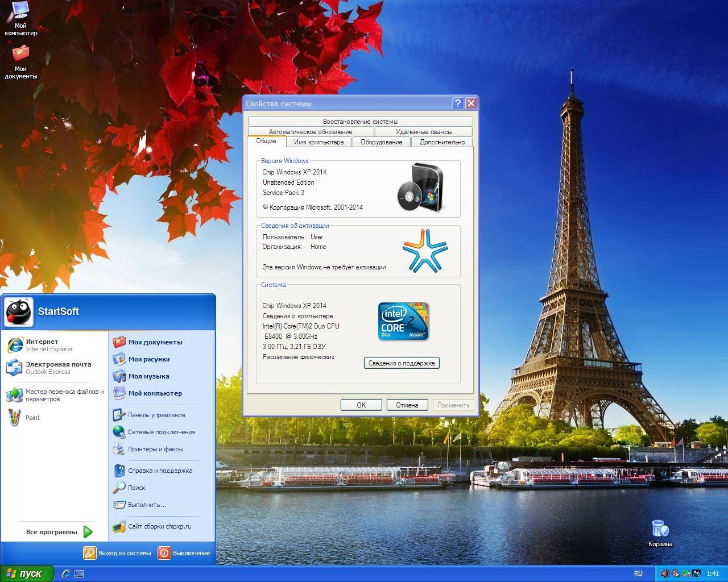Click the text 'Unattended Edition'

coord(288,182)
